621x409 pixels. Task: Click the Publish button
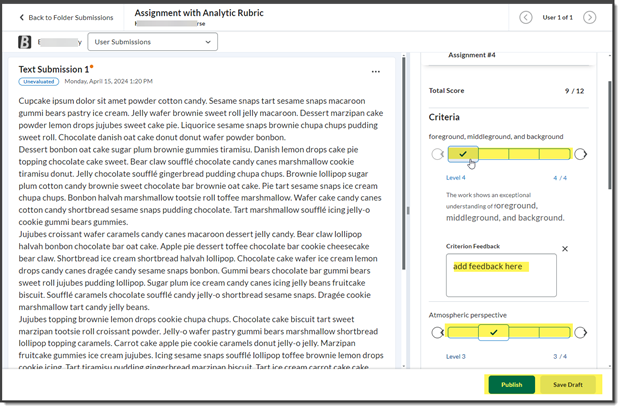511,384
